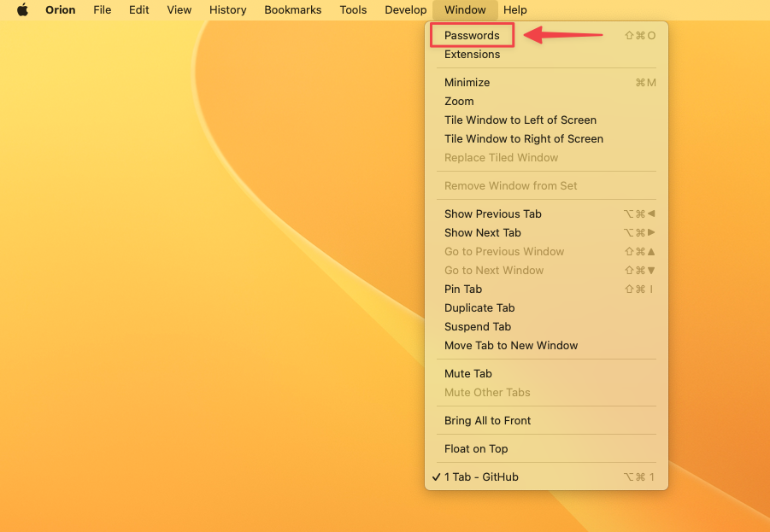
Task: Open the Orion application menu
Action: coord(60,9)
